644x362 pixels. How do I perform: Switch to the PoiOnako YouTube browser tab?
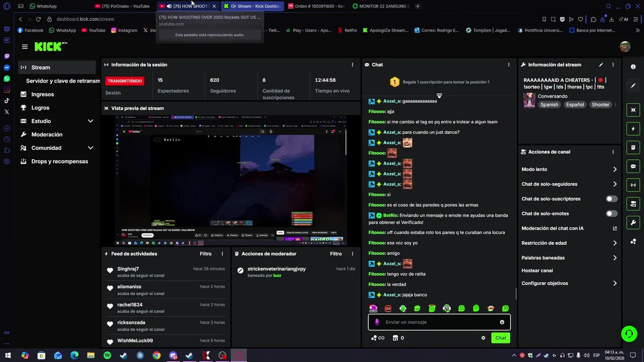pyautogui.click(x=123, y=6)
